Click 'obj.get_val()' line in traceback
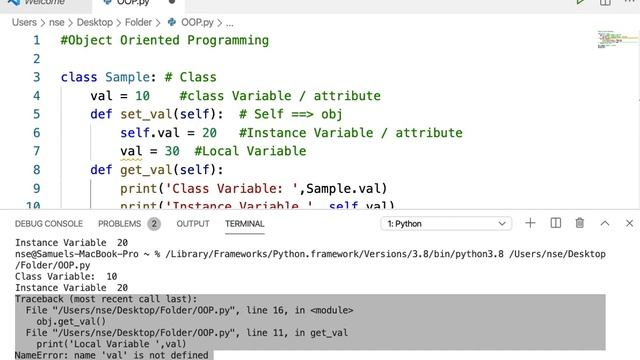640x360 pixels. point(71,322)
